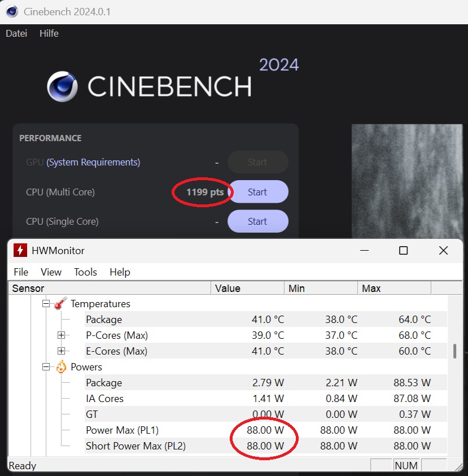Click the Sensor column header
The image size is (468, 476).
(x=110, y=288)
